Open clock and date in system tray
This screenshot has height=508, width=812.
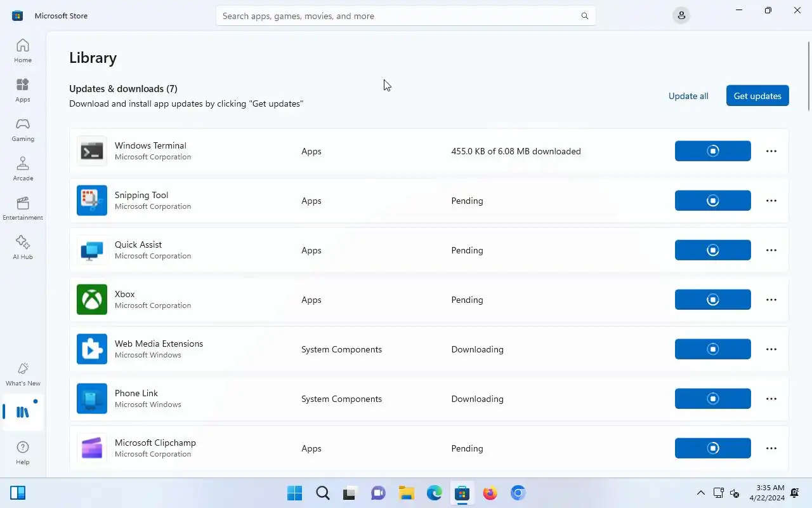tap(766, 493)
